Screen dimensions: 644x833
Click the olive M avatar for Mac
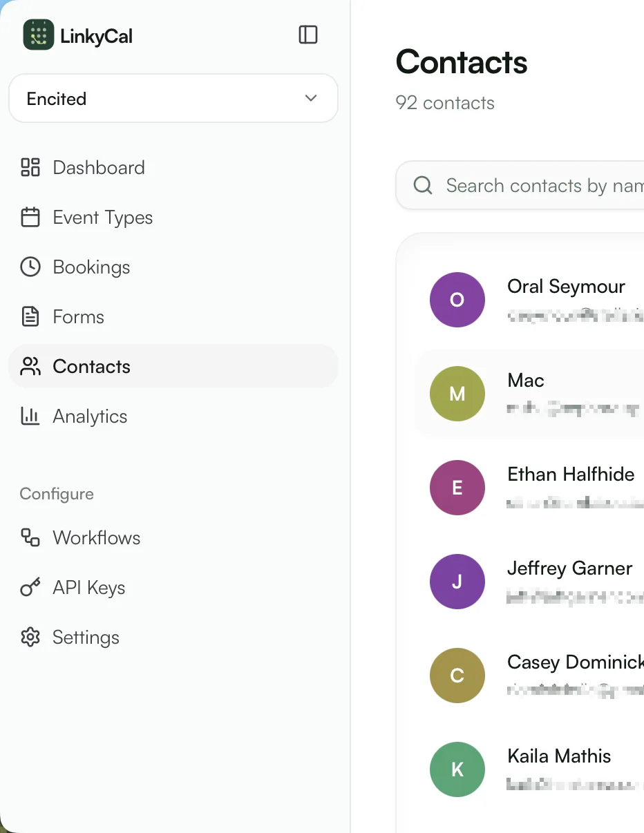tap(457, 394)
